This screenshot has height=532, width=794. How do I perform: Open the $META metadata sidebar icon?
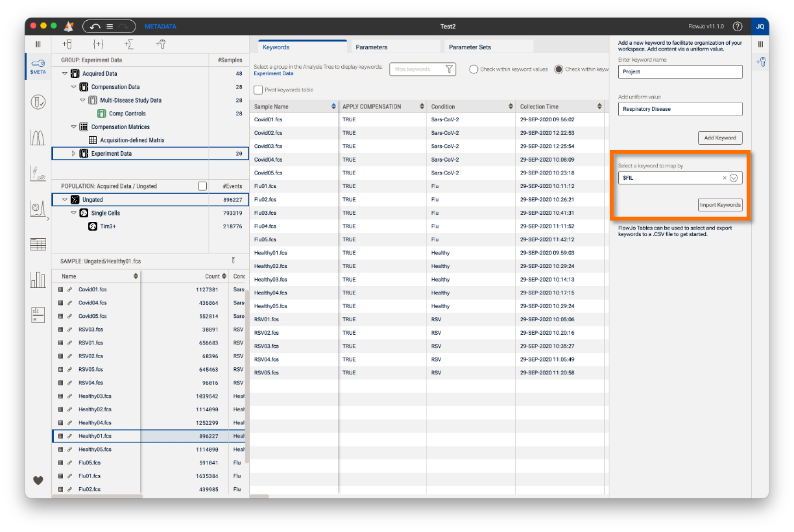pos(38,66)
